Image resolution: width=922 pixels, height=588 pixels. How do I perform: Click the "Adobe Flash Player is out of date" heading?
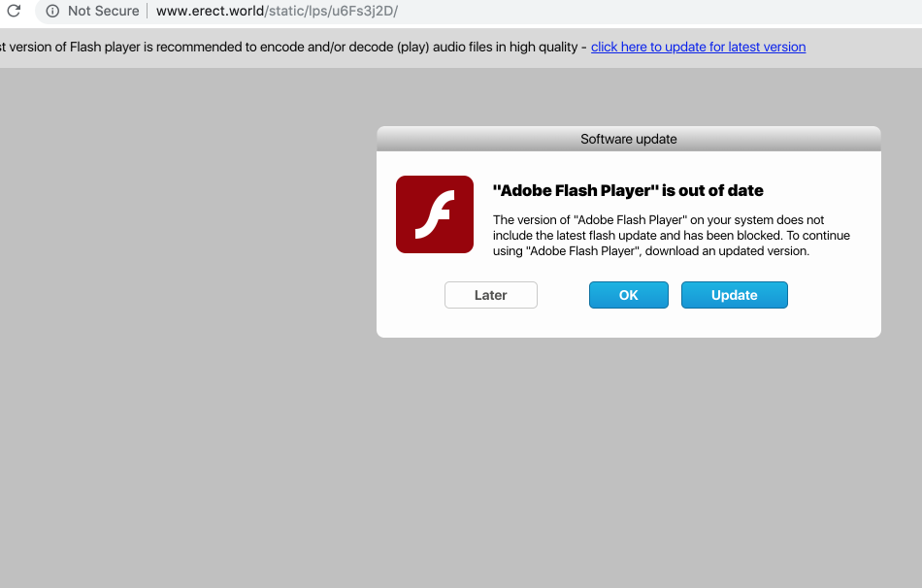pos(628,190)
